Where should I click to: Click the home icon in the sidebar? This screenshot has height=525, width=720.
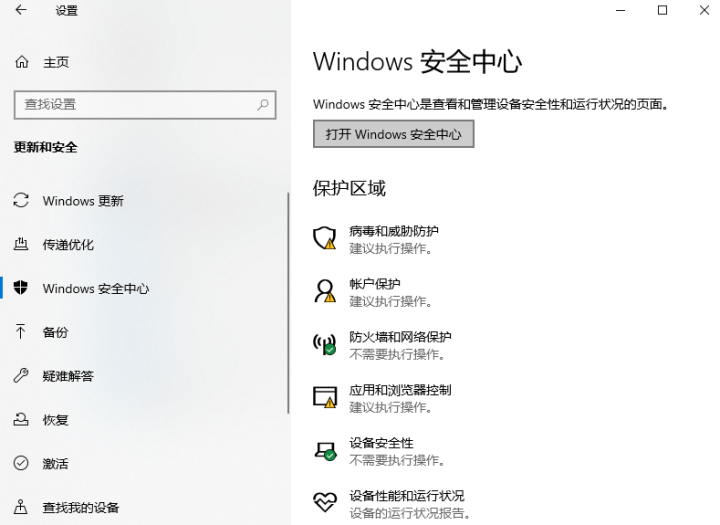pos(22,62)
